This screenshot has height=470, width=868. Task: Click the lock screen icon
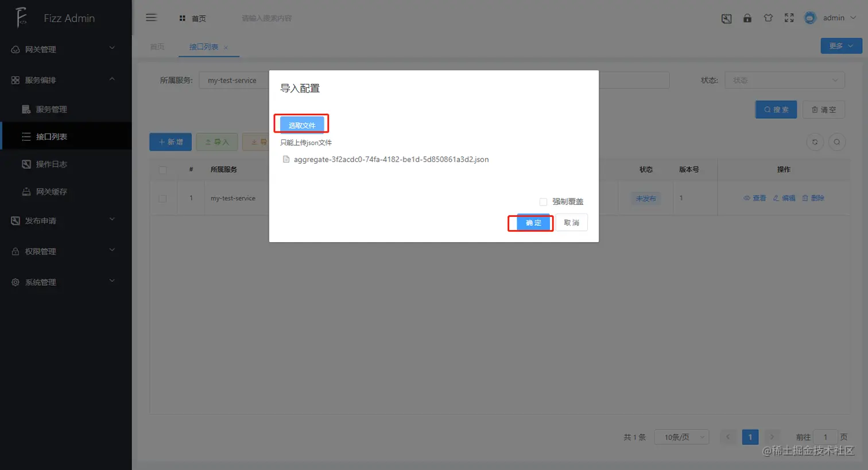[747, 18]
